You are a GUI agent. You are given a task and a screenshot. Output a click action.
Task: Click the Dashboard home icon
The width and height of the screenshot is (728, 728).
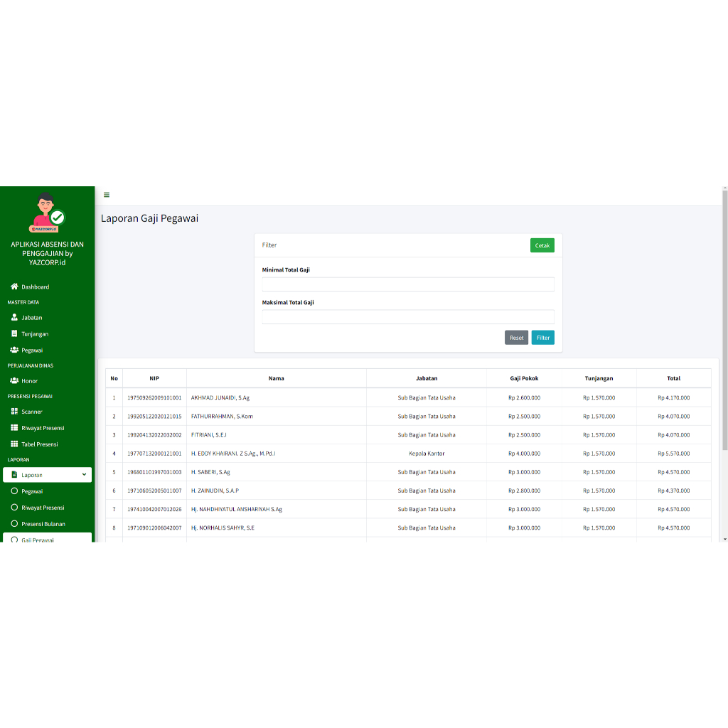click(x=14, y=287)
